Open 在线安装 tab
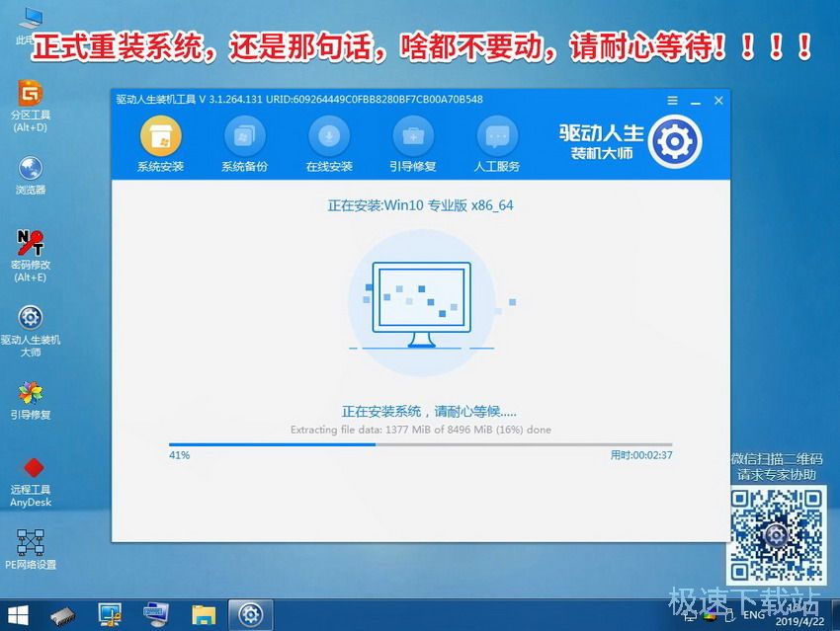The width and height of the screenshot is (840, 631). (329, 145)
